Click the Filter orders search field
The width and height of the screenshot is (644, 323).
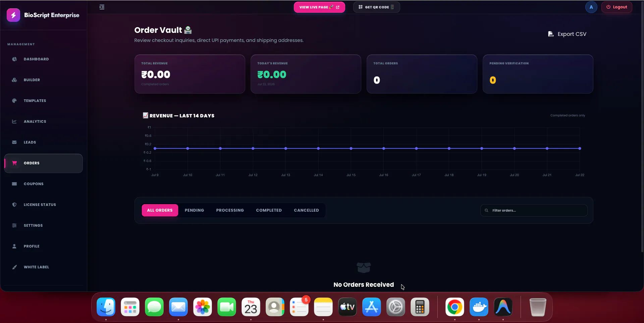[x=534, y=210]
